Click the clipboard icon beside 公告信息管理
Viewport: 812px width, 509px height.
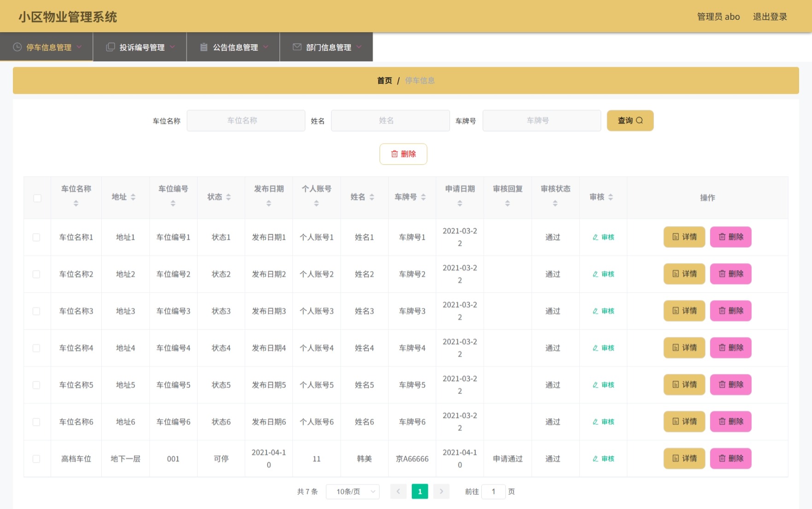pos(204,47)
